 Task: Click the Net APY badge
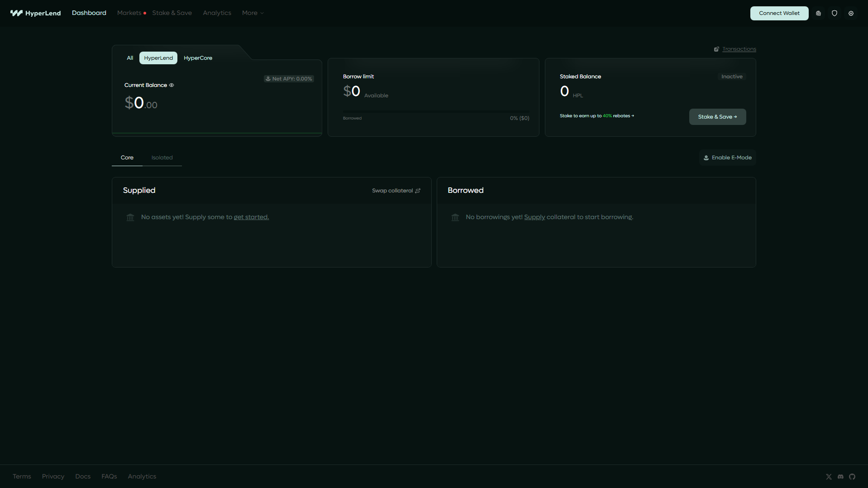click(x=289, y=79)
